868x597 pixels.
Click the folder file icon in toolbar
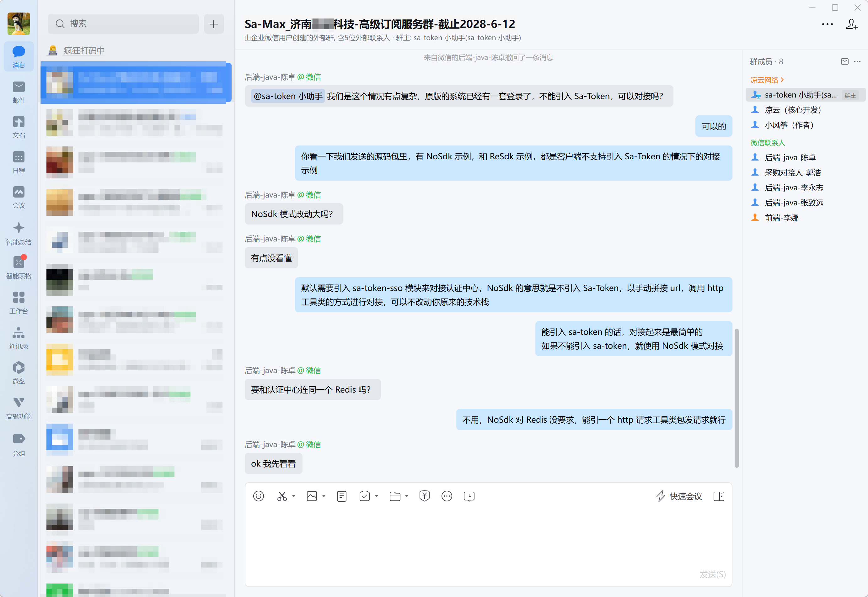click(395, 496)
